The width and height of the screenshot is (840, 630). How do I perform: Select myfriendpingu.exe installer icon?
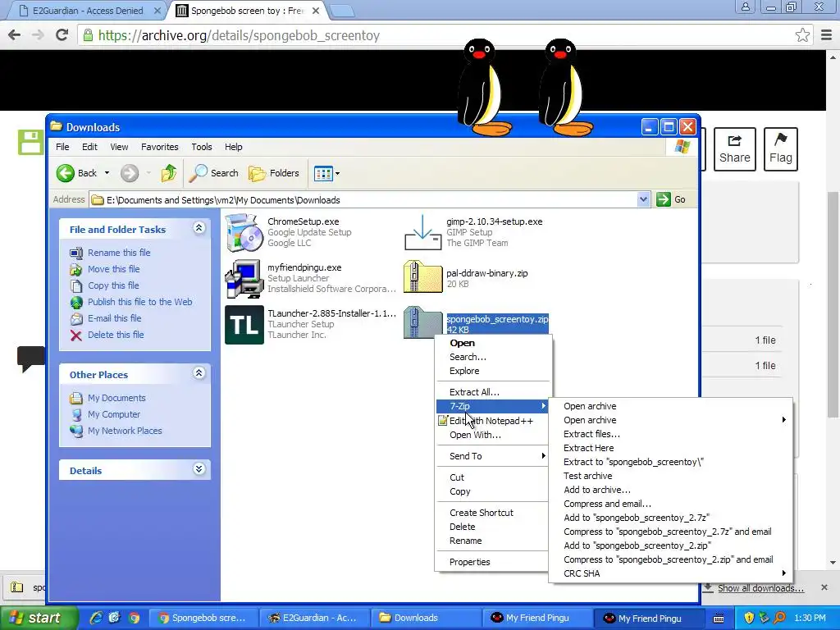tap(244, 279)
